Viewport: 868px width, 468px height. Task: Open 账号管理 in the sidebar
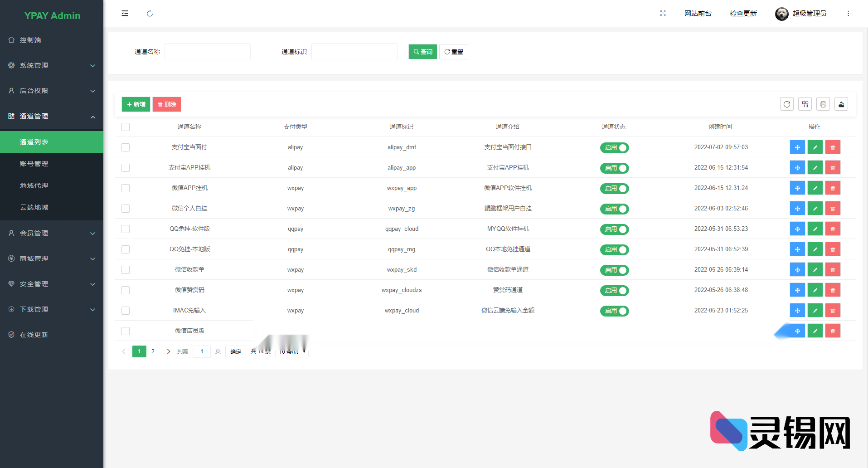(x=34, y=164)
